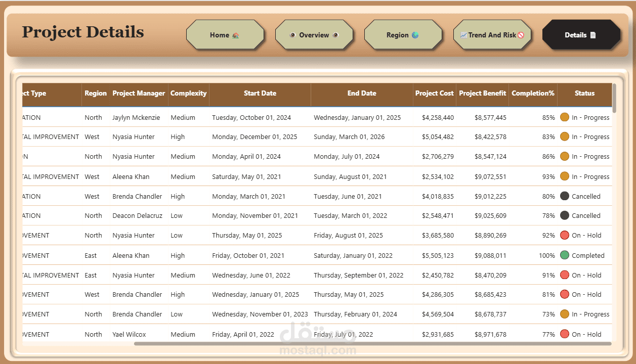The image size is (636, 364).
Task: Sort by Start Date column header
Action: (260, 93)
